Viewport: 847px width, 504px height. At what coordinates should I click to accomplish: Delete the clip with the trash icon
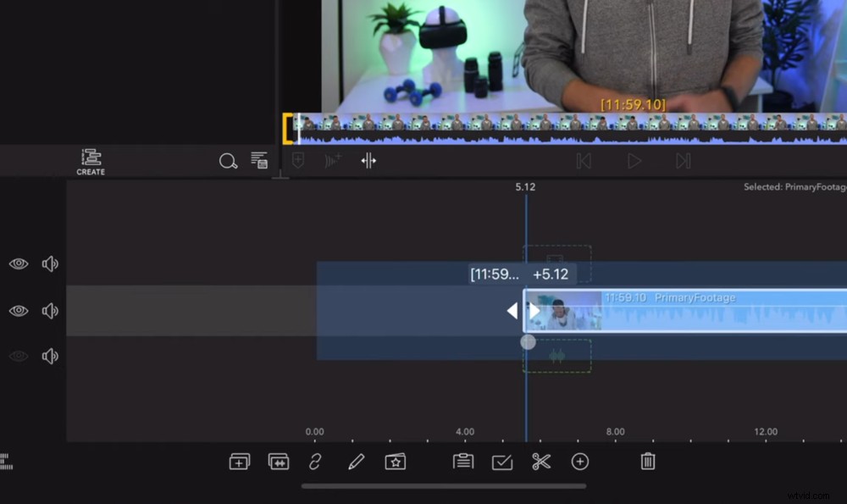647,462
